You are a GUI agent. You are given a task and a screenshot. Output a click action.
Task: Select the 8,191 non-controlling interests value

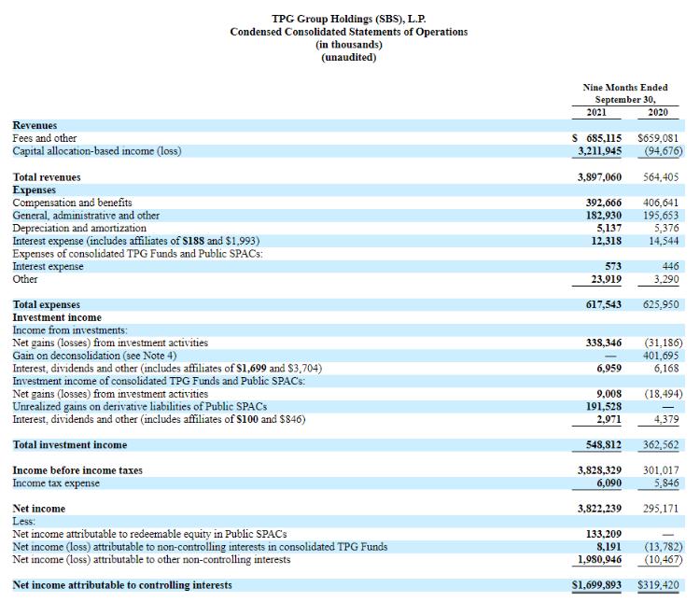tap(609, 547)
